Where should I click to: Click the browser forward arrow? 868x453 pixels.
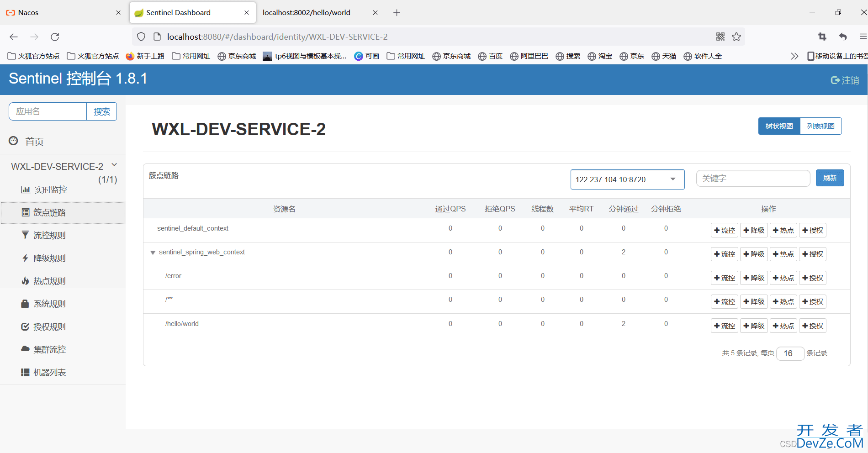point(34,37)
